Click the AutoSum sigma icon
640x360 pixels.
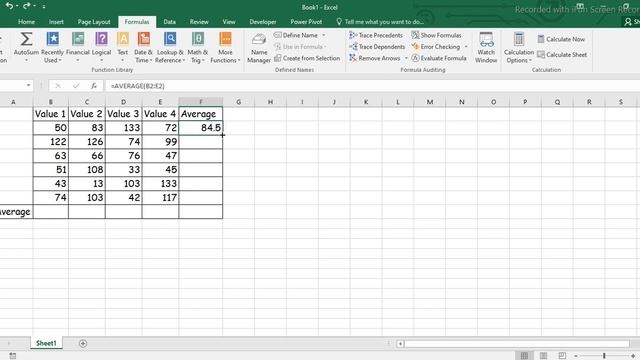pos(26,39)
